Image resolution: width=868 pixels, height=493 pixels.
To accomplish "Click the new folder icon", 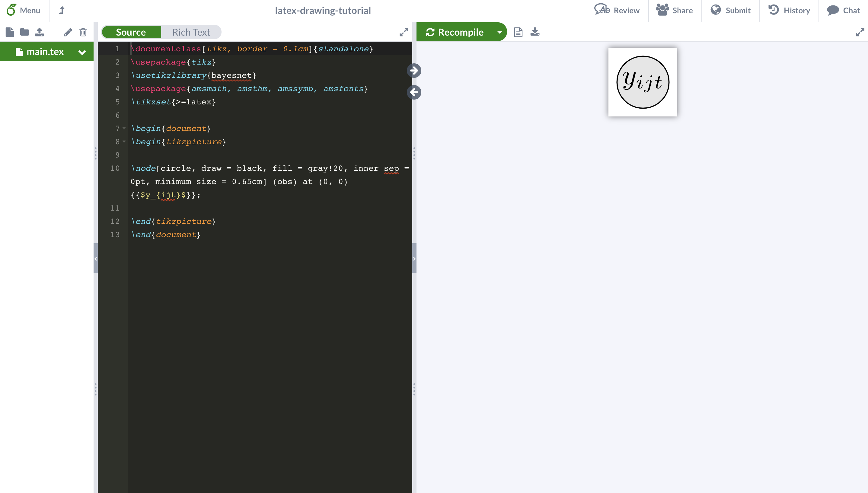I will click(24, 32).
